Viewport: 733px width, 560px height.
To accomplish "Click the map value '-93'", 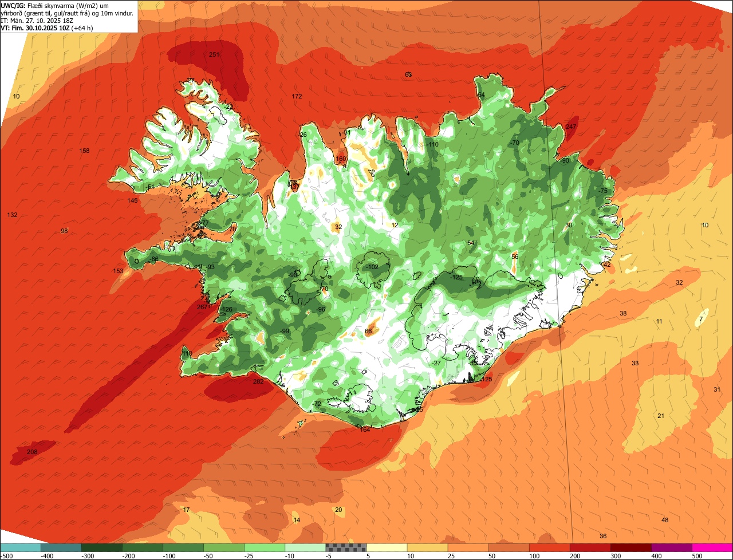I will coord(210,267).
